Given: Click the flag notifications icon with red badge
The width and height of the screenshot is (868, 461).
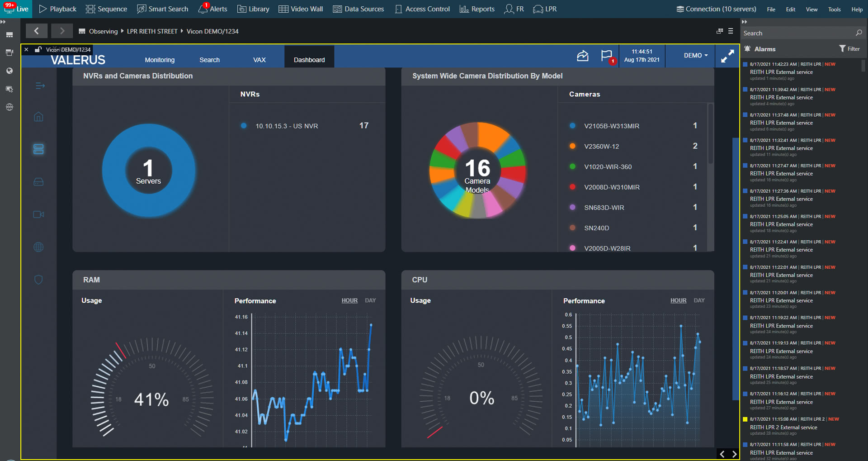Looking at the screenshot, I should (x=607, y=56).
